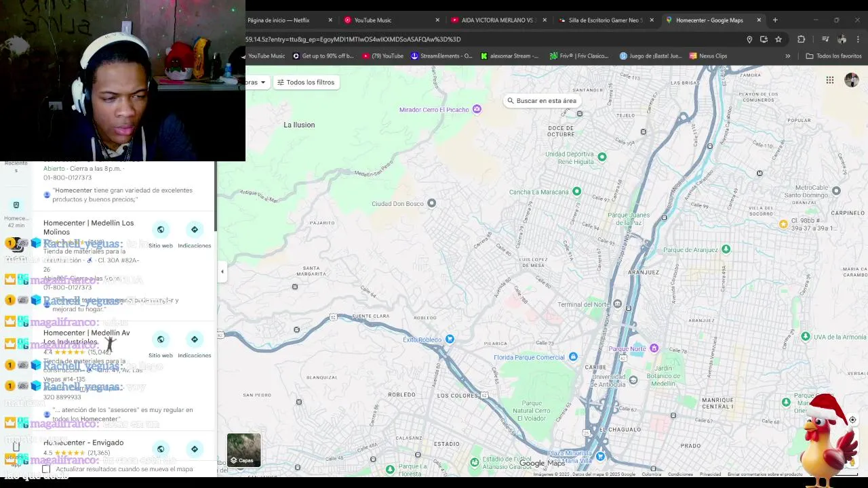
Task: Click the results list scrollbar
Action: (216, 196)
